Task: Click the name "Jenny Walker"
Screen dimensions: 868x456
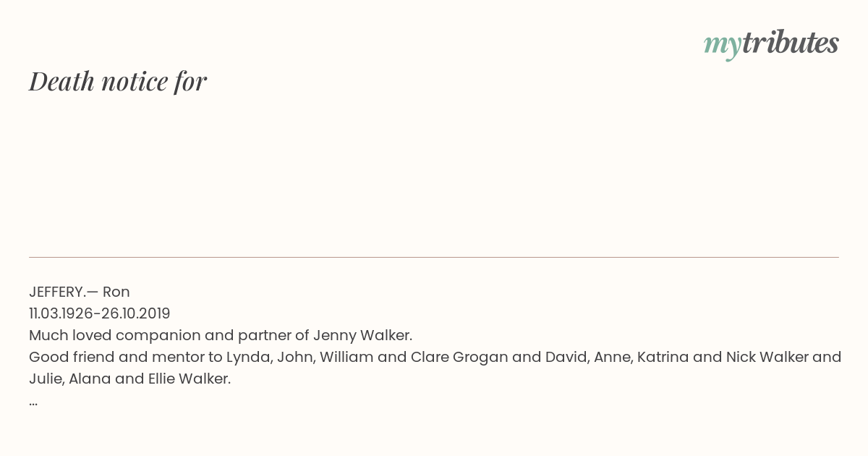Action: tap(362, 335)
